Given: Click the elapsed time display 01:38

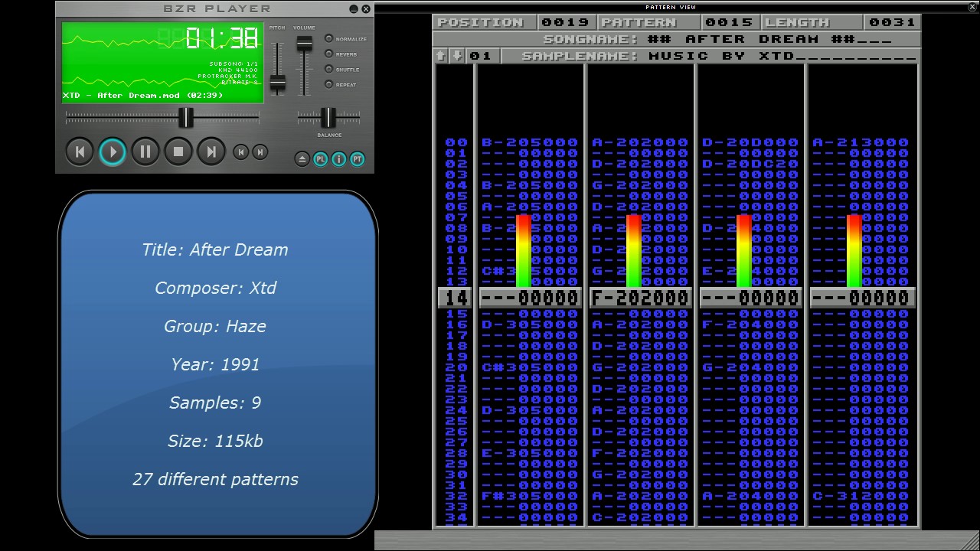Looking at the screenshot, I should (221, 37).
